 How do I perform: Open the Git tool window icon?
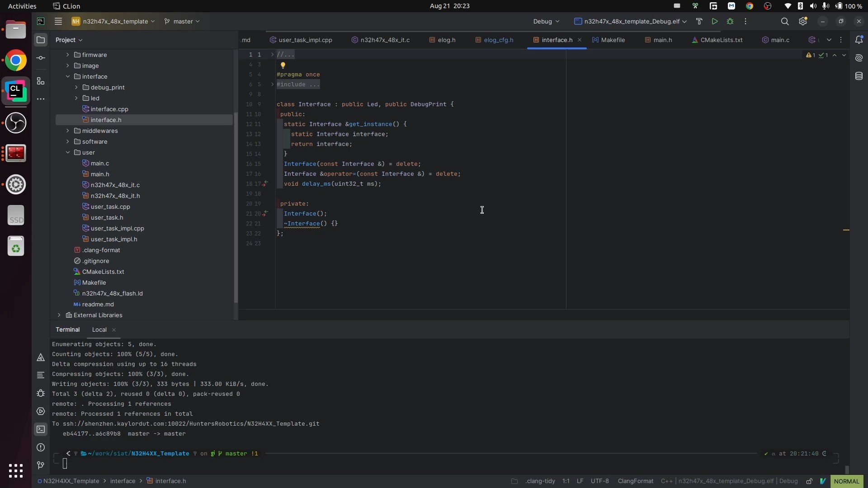click(41, 465)
